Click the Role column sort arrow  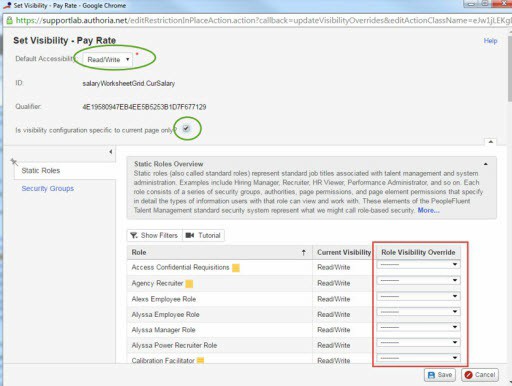pyautogui.click(x=304, y=252)
